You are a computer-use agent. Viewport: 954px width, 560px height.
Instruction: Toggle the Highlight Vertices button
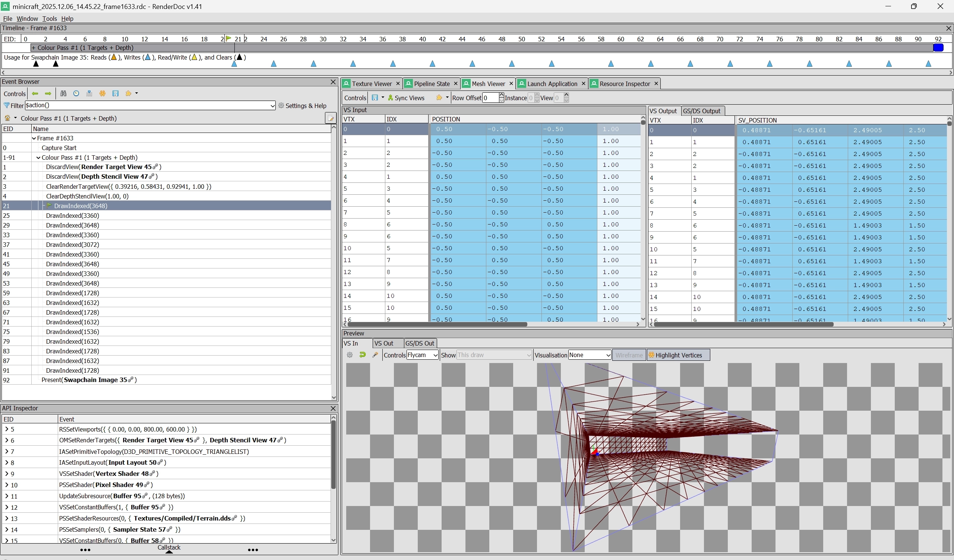(x=678, y=355)
